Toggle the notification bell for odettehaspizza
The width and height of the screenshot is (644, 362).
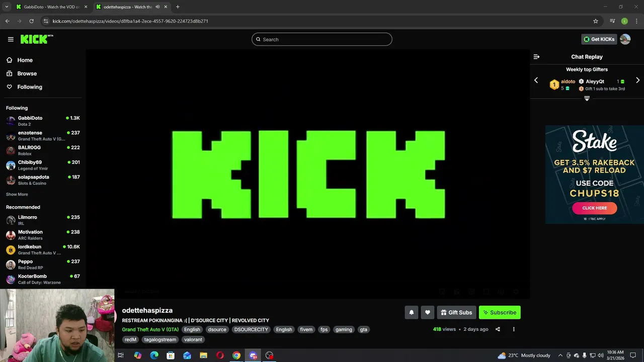tap(411, 312)
